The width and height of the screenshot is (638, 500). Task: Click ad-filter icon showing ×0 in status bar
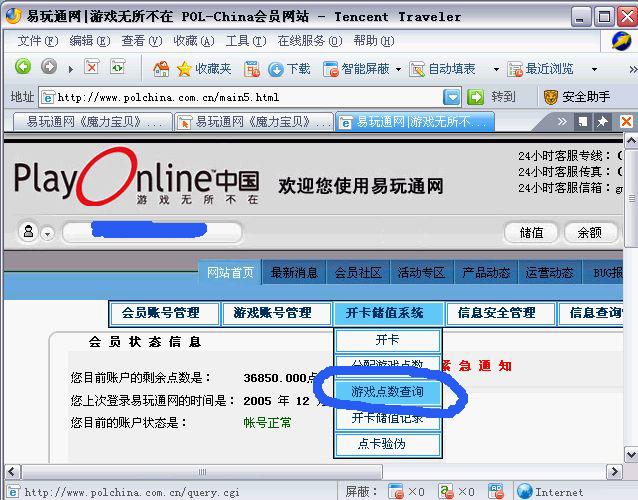pyautogui.click(x=446, y=491)
